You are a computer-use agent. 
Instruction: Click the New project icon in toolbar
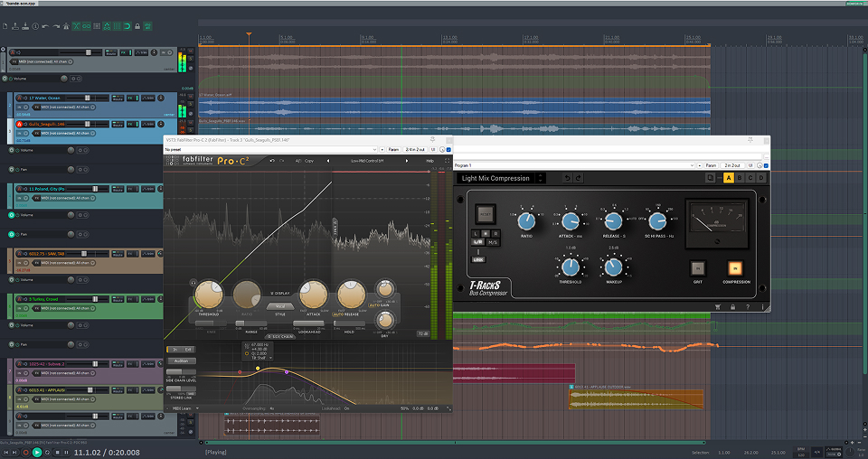pyautogui.click(x=5, y=26)
